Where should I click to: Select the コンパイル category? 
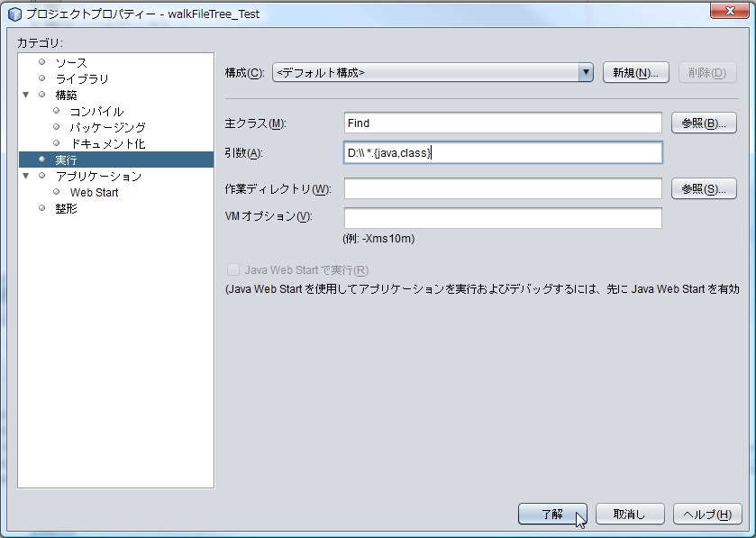[96, 112]
